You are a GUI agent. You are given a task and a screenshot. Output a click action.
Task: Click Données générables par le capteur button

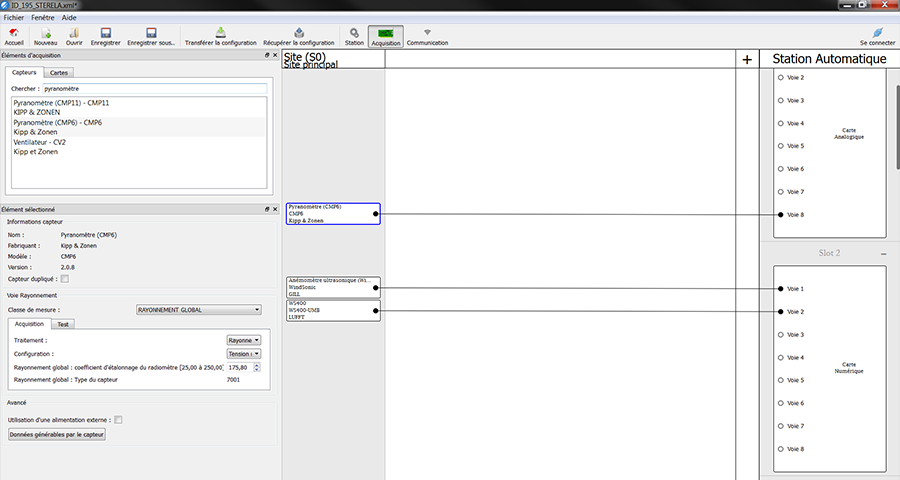[57, 435]
